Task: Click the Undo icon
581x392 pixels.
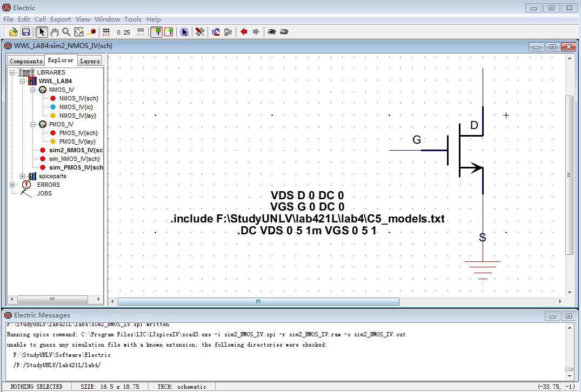Action: coord(216,32)
